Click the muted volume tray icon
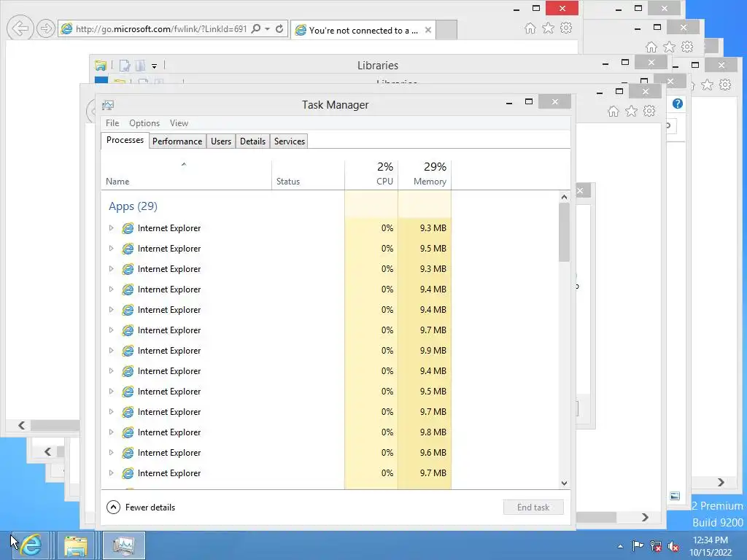 [x=673, y=545]
